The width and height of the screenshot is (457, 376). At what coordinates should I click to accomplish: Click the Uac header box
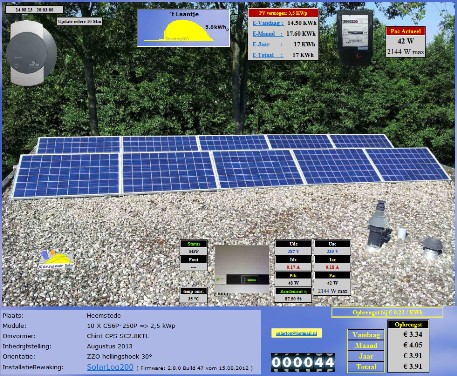[332, 244]
